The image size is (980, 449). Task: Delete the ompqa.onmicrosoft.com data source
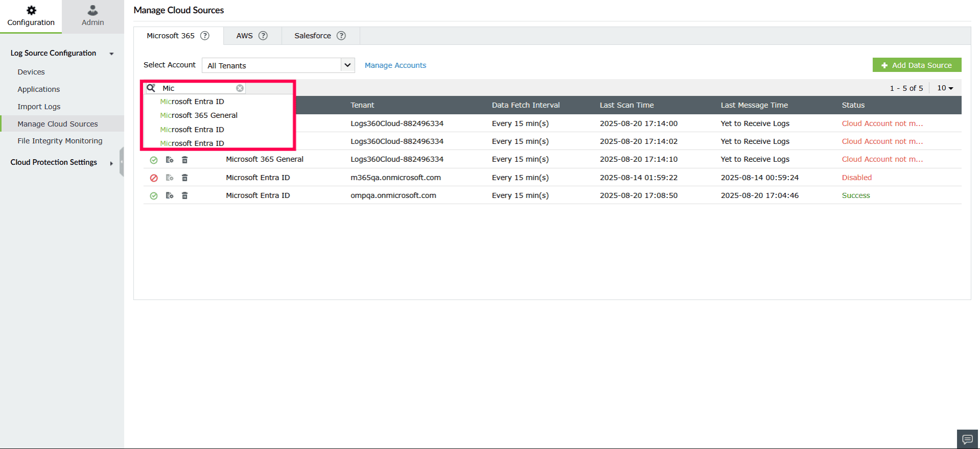185,195
